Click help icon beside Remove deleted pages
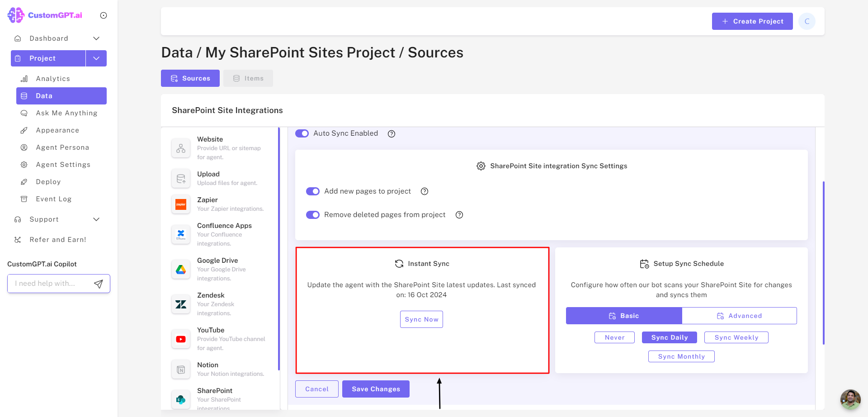This screenshot has width=868, height=417. click(x=459, y=215)
